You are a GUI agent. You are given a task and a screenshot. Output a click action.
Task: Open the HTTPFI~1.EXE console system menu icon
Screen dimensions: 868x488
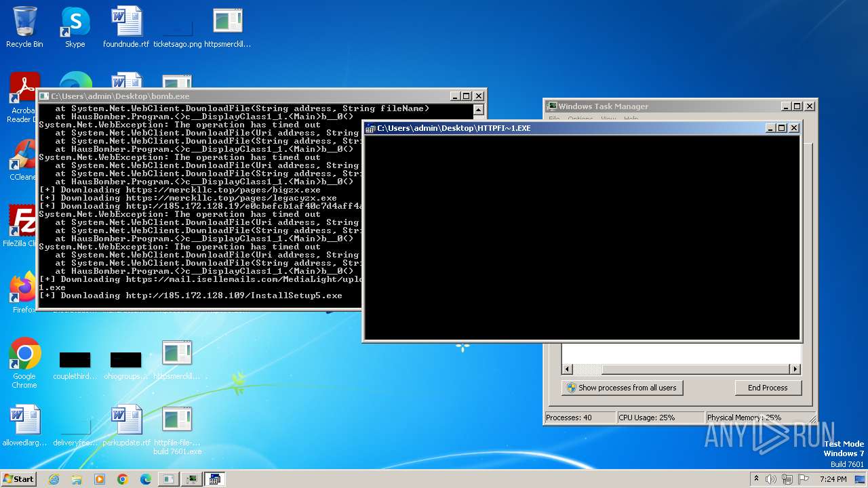[x=370, y=127]
